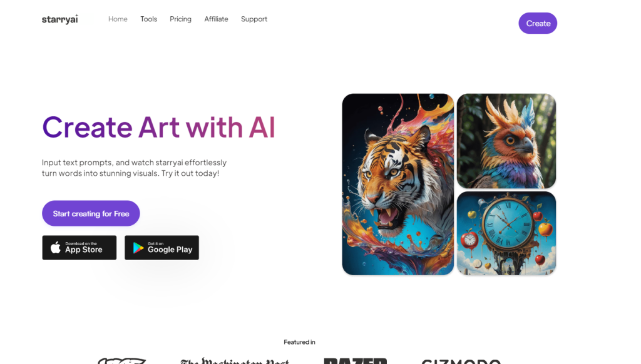This screenshot has width=641, height=364.
Task: Click the Gizmodo logo
Action: coord(461,361)
